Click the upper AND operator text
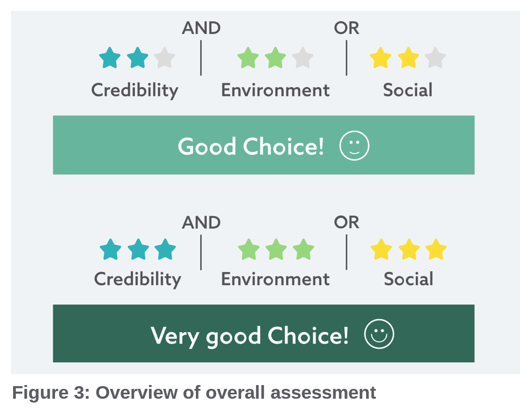The width and height of the screenshot is (532, 414). [201, 28]
